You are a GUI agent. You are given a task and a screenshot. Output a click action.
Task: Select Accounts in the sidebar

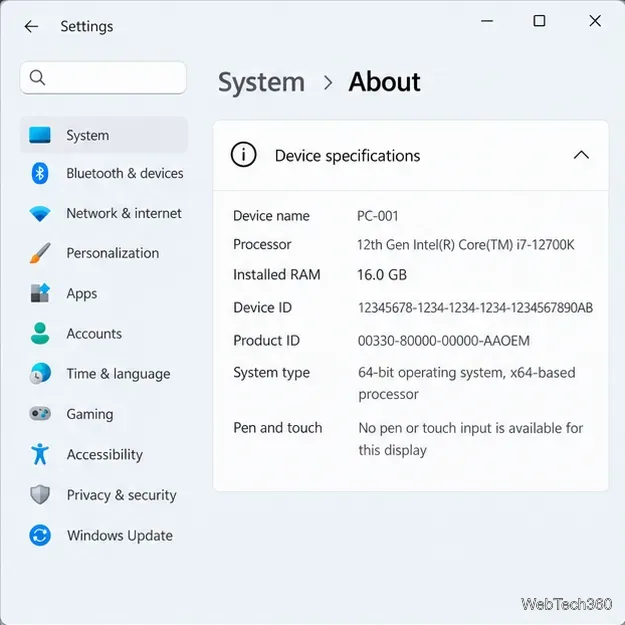104,334
